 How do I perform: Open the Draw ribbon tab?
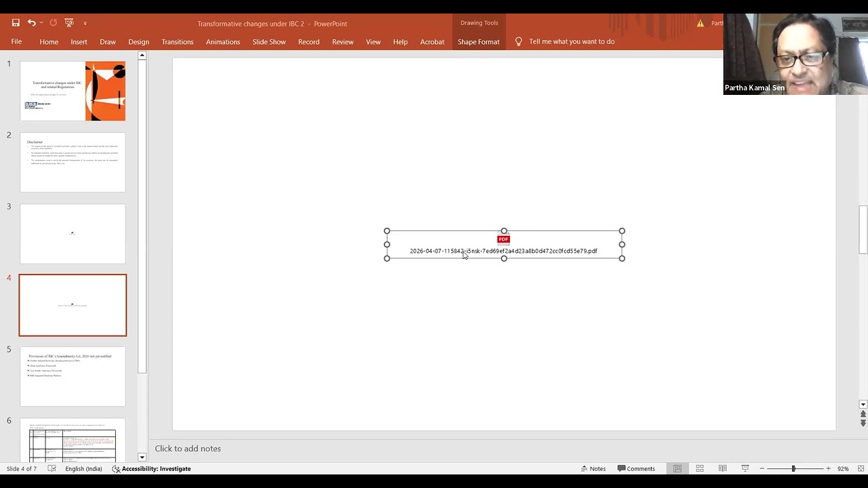(x=108, y=41)
